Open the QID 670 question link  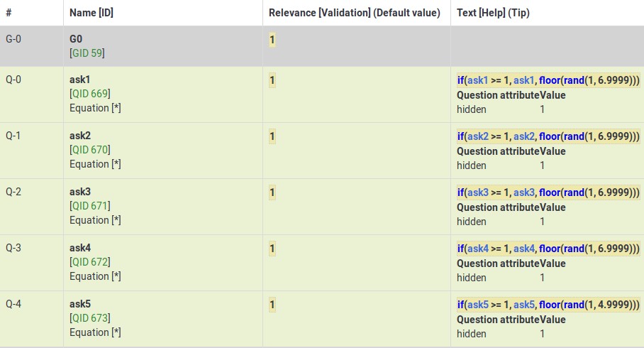[90, 150]
